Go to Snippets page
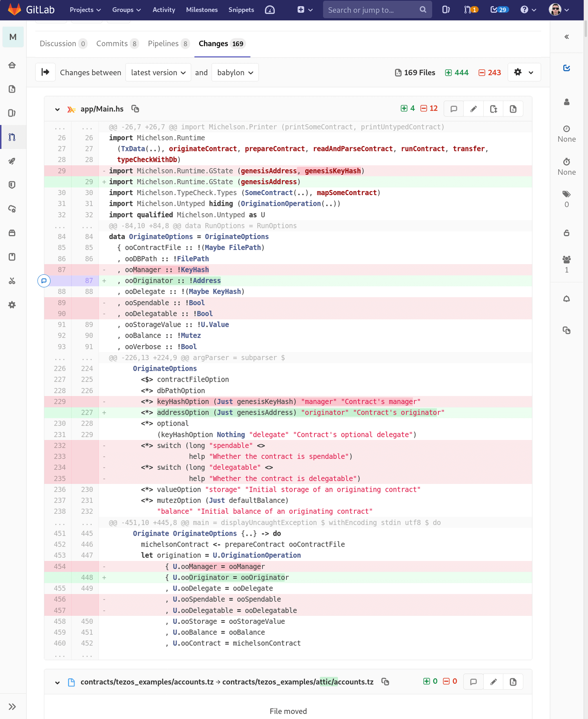The image size is (588, 719). click(x=241, y=10)
